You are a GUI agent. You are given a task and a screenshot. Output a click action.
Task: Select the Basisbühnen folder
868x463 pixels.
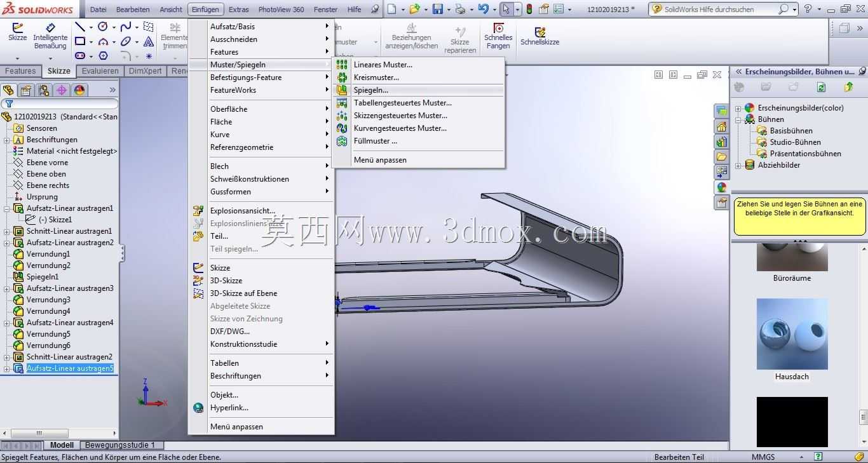[x=791, y=131]
